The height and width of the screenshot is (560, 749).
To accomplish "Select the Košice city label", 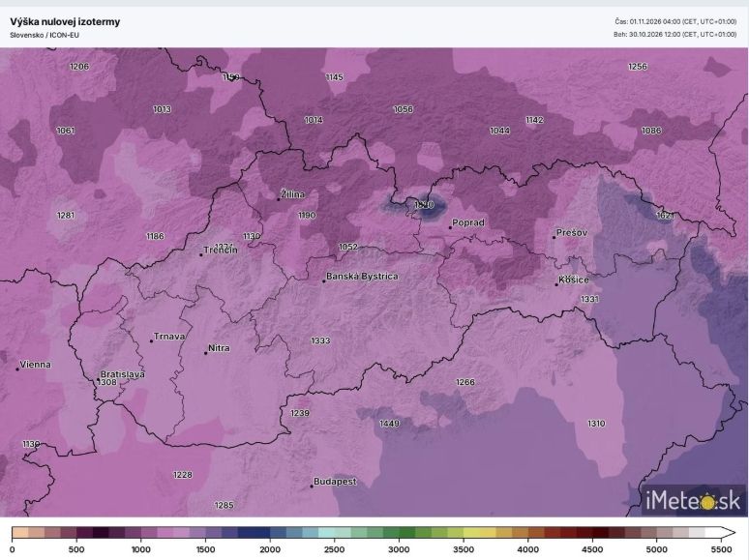I will click(574, 280).
